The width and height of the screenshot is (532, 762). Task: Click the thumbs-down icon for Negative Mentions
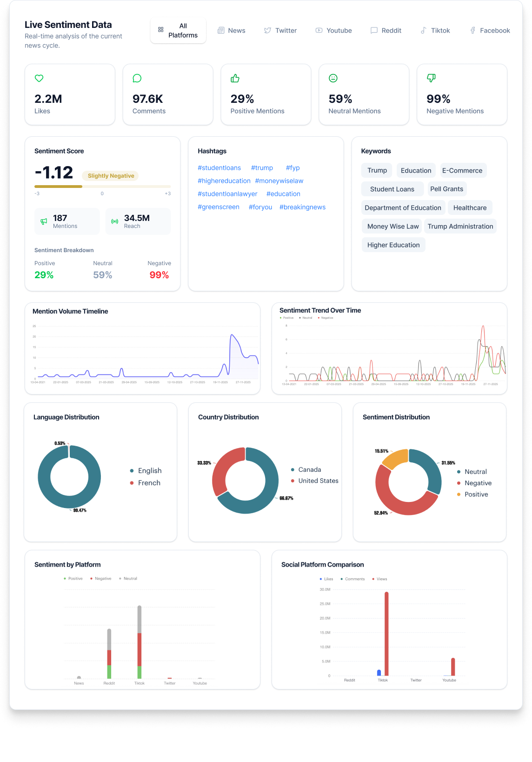coord(431,78)
